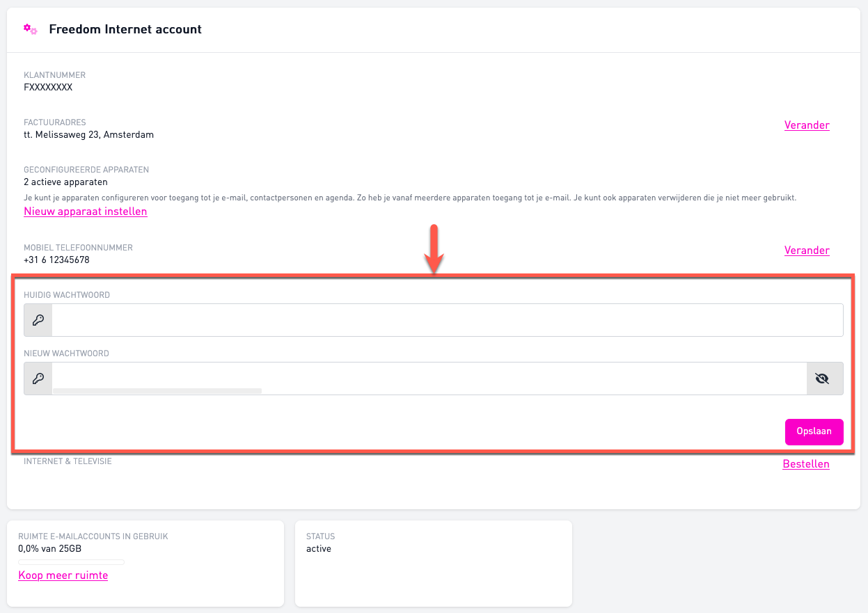868x613 pixels.
Task: Click the e-mail storage usage progress bar
Action: [71, 562]
